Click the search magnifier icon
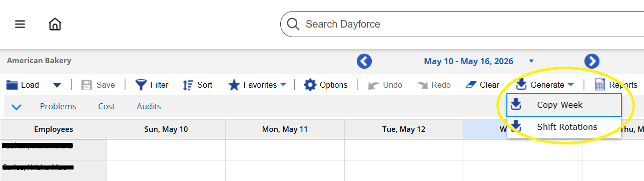The image size is (644, 181). click(x=293, y=24)
